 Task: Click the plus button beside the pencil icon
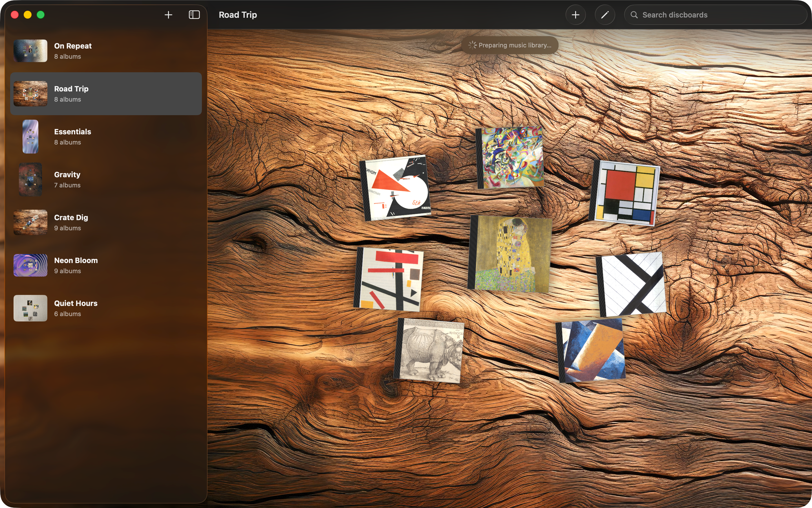tap(575, 15)
